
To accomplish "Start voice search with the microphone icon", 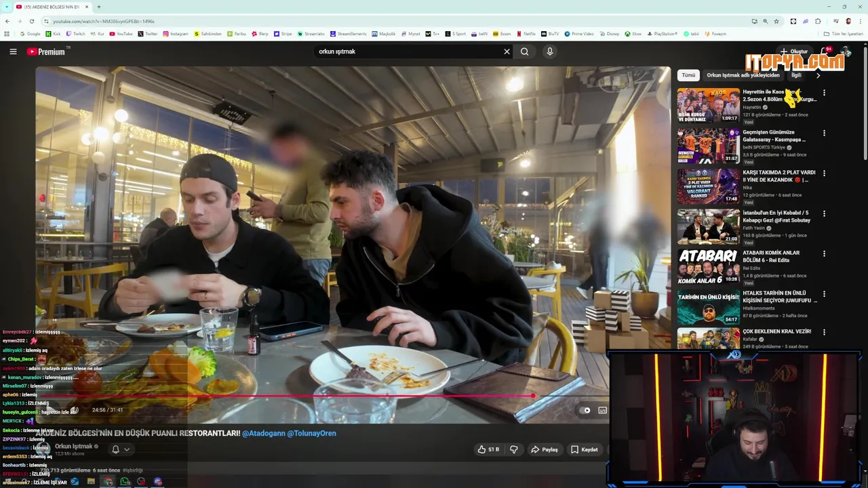I will click(x=550, y=52).
